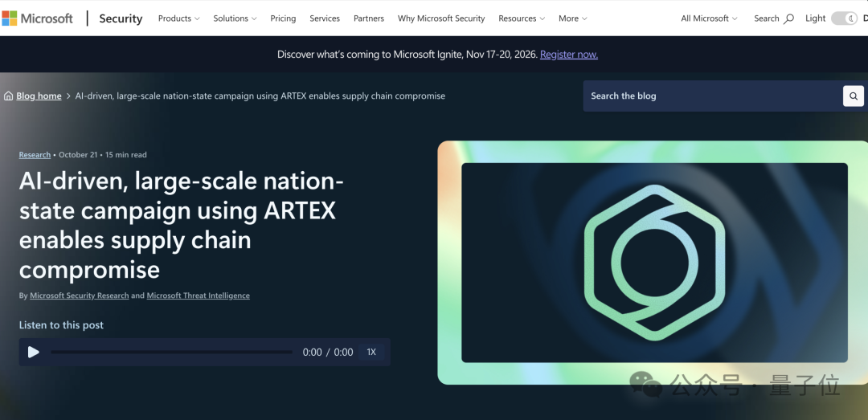Expand the All Microsoft dropdown
Image resolution: width=868 pixels, height=420 pixels.
coord(709,18)
